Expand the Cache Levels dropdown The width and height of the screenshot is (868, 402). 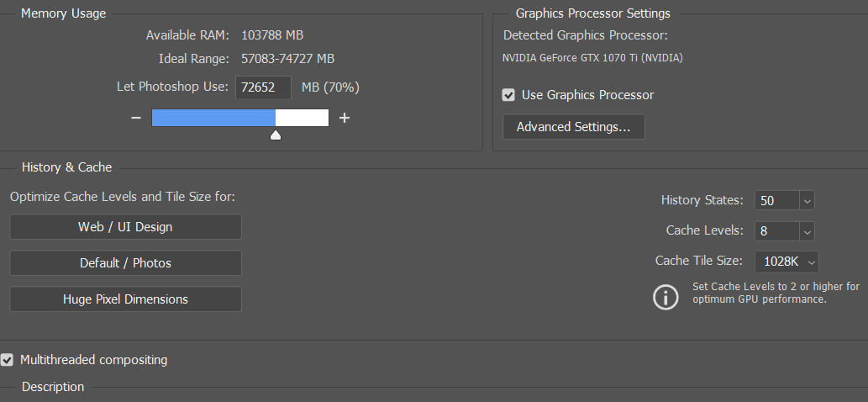point(807,231)
